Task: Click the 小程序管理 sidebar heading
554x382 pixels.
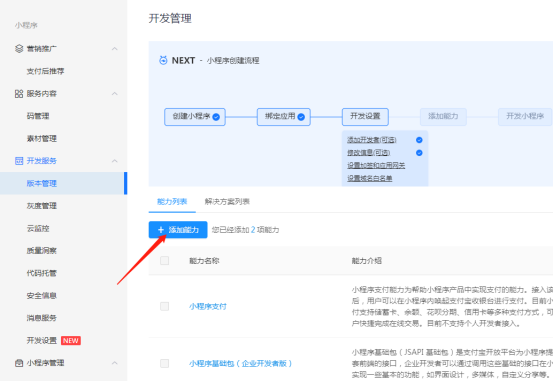Action: (x=46, y=363)
